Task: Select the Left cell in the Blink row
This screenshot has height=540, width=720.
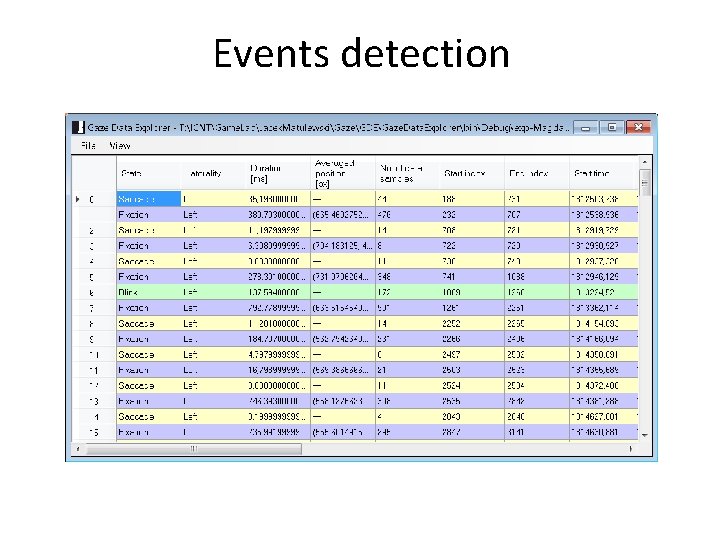Action: [x=214, y=292]
